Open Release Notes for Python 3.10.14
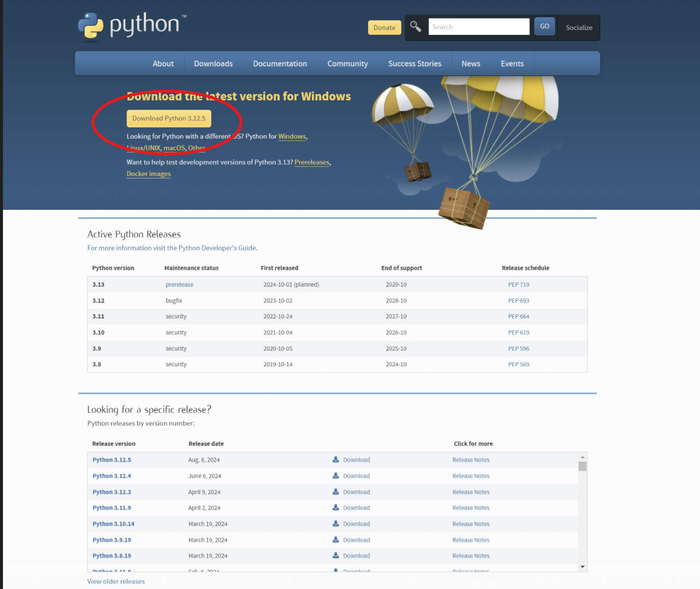700x589 pixels. (x=471, y=524)
